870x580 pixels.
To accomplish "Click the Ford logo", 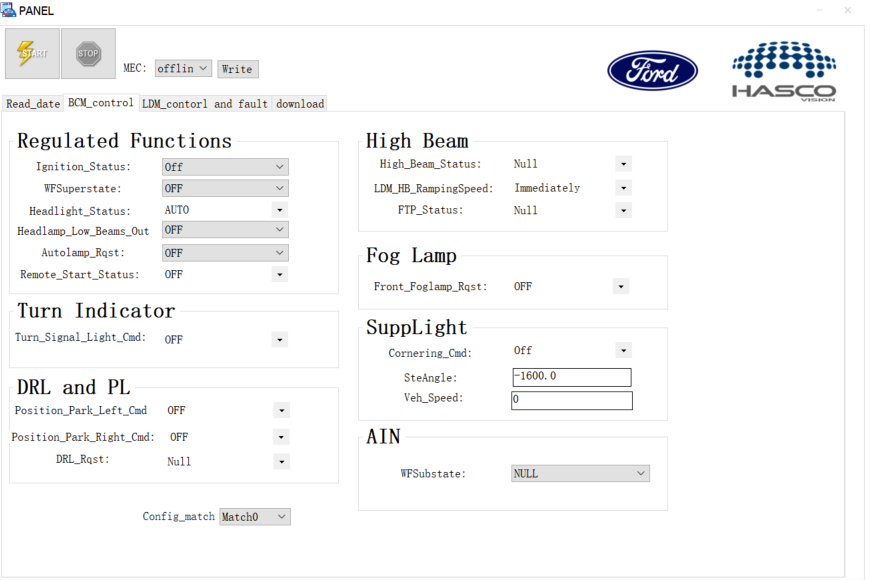I will (652, 71).
